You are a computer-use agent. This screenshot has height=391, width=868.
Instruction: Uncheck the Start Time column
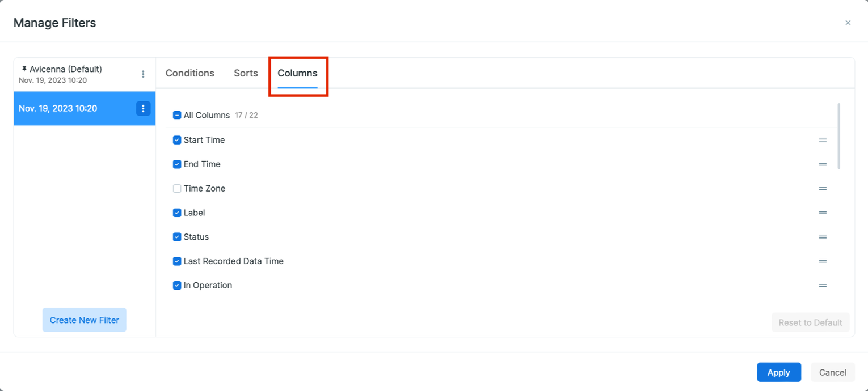tap(177, 140)
